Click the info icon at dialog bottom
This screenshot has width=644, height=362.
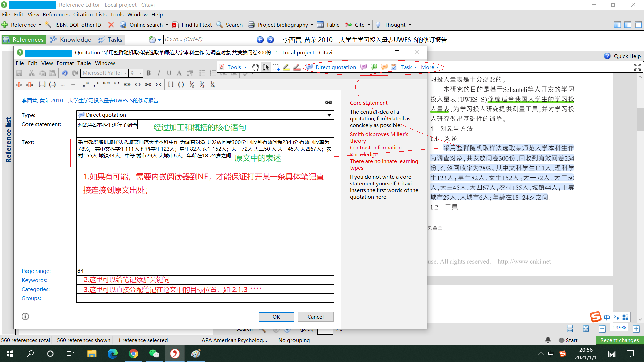[25, 316]
